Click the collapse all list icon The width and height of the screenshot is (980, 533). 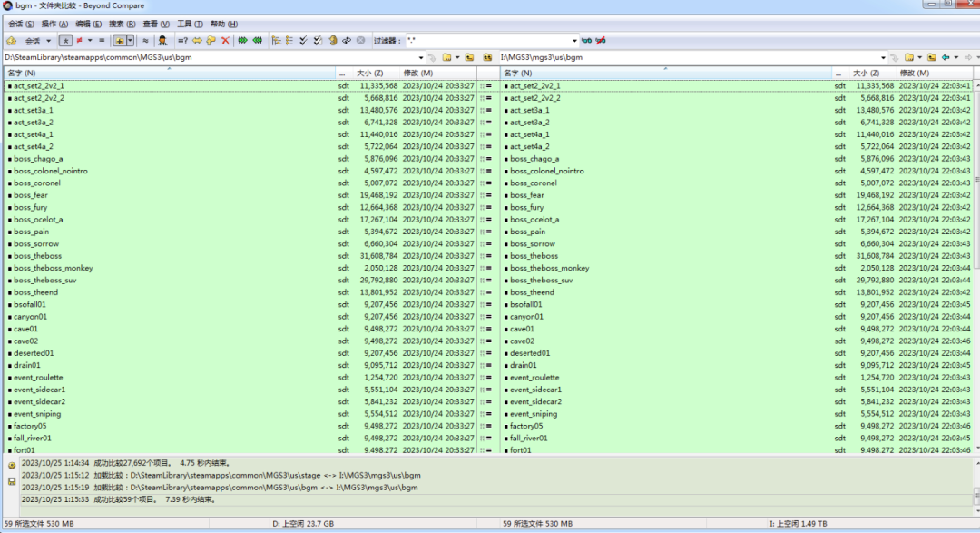[289, 41]
